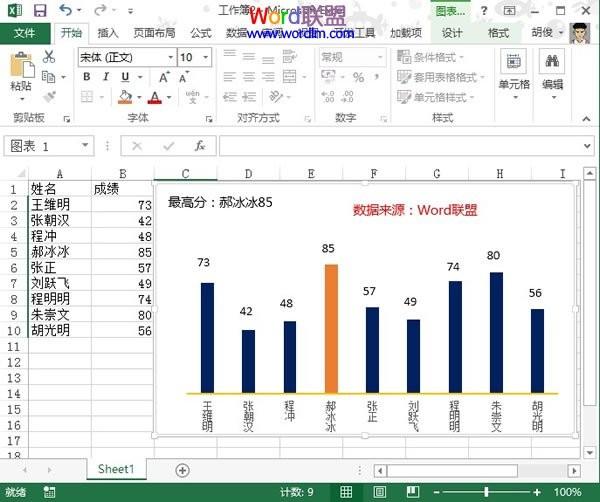Screen dimensions: 600x502
Task: Click the orange bar for 郝冰冰
Action: coord(330,328)
